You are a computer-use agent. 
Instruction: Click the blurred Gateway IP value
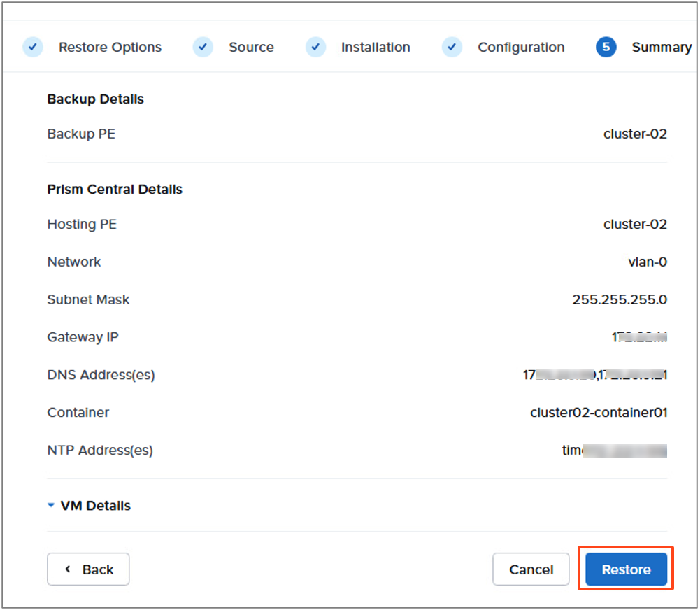[639, 337]
